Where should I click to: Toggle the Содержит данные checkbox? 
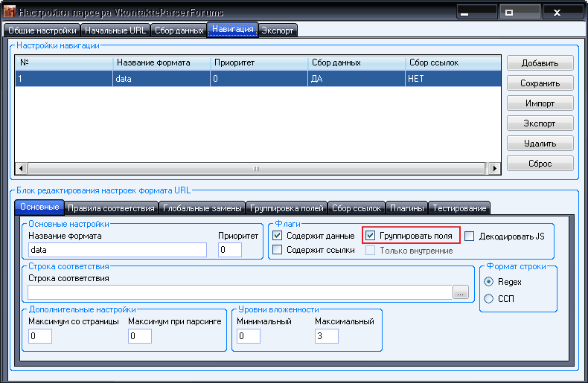pyautogui.click(x=278, y=236)
